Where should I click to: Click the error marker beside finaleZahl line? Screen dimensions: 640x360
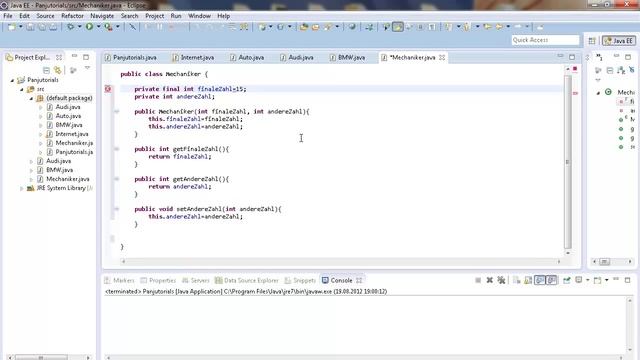point(108,89)
